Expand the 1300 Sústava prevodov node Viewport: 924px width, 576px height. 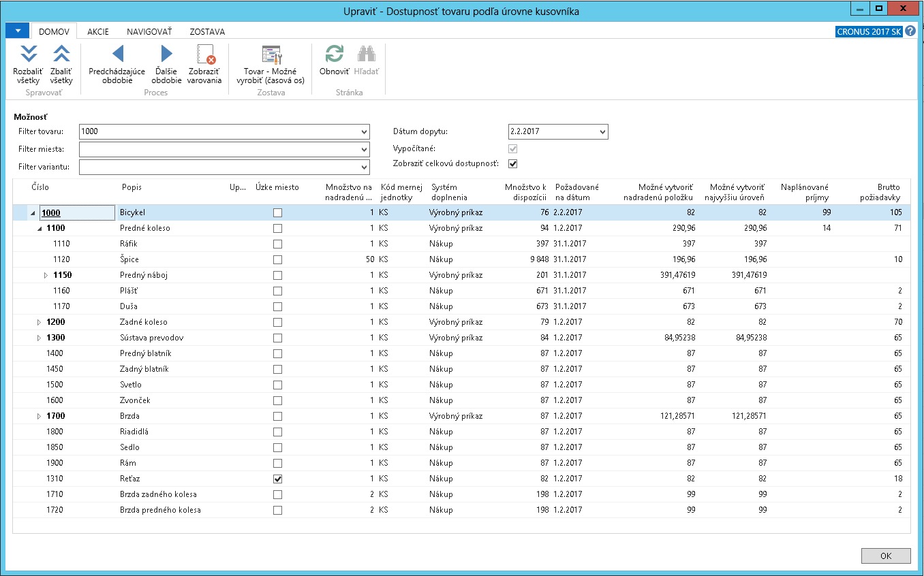[x=39, y=338]
